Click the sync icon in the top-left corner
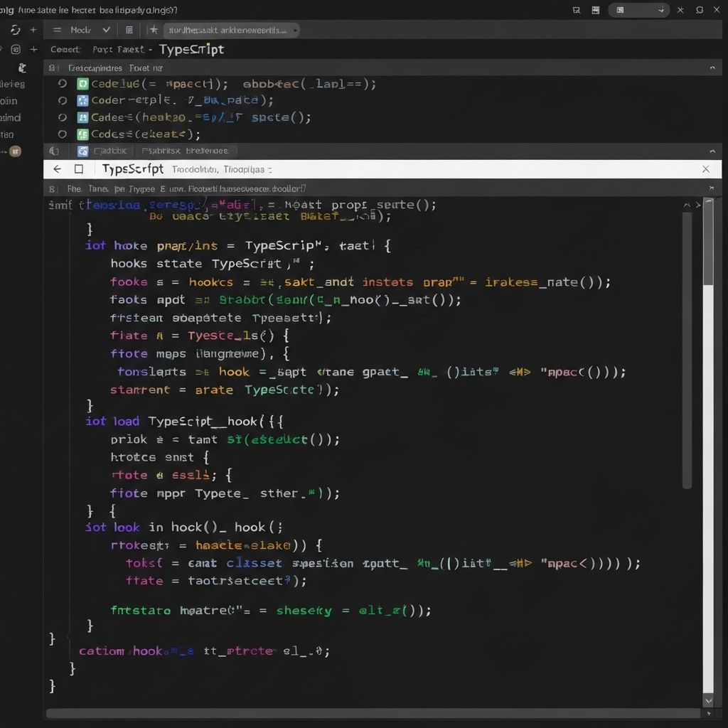 15,30
